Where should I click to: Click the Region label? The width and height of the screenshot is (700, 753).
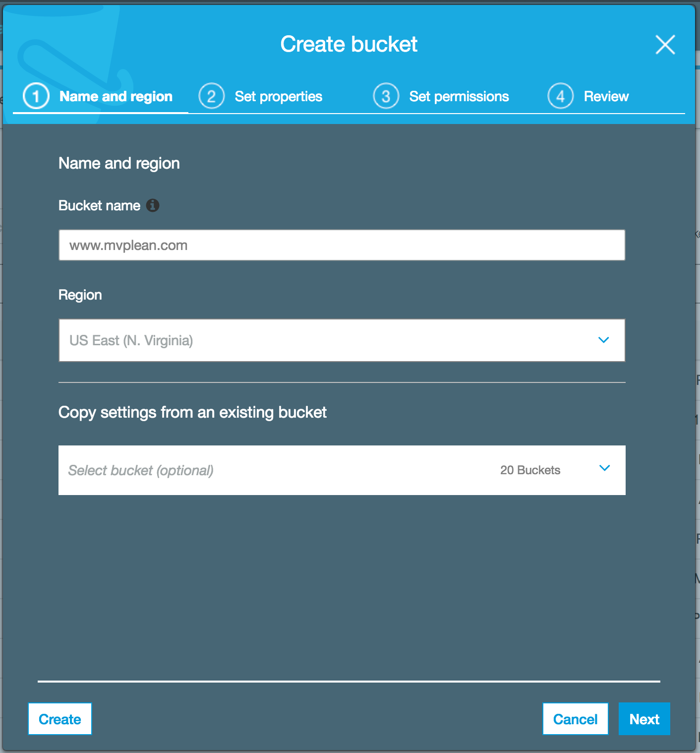pyautogui.click(x=80, y=295)
